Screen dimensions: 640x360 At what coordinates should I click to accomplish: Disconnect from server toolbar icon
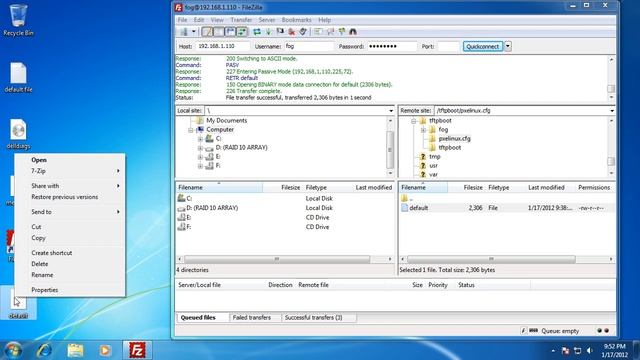click(291, 32)
